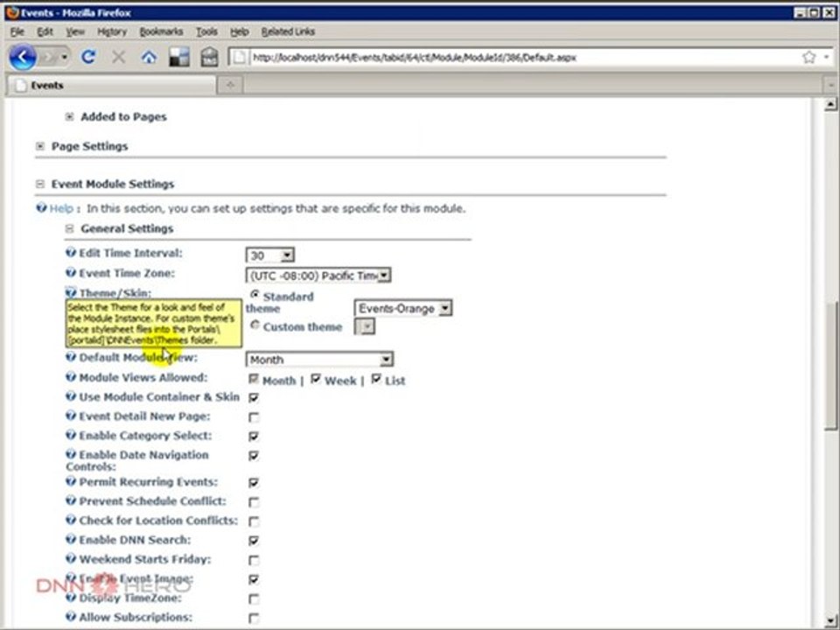Screen dimensions: 840x630
Task: Click help icon beside Check for Location Conflicts
Action: click(x=71, y=520)
